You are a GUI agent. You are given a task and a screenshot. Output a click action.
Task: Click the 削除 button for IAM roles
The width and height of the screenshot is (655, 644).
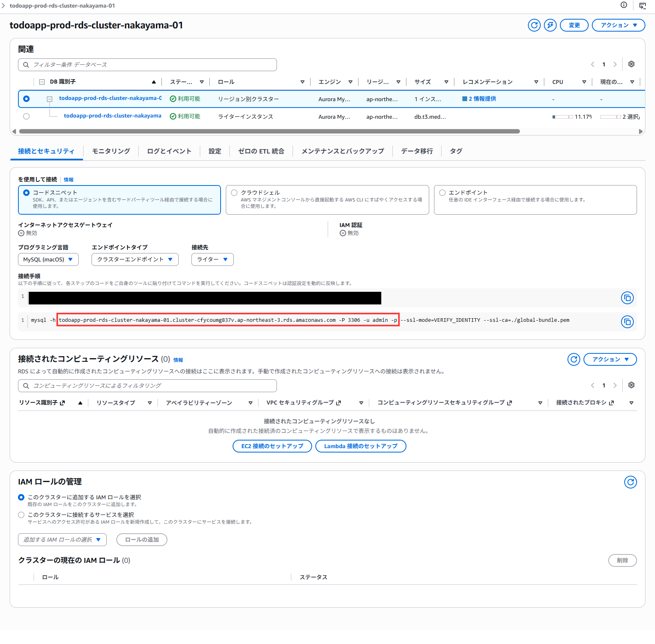tap(623, 560)
